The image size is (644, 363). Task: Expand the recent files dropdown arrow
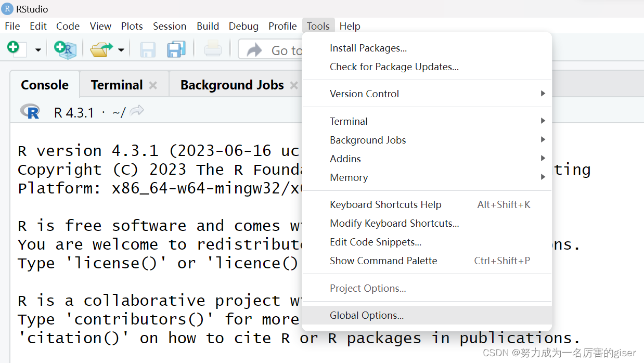[121, 50]
